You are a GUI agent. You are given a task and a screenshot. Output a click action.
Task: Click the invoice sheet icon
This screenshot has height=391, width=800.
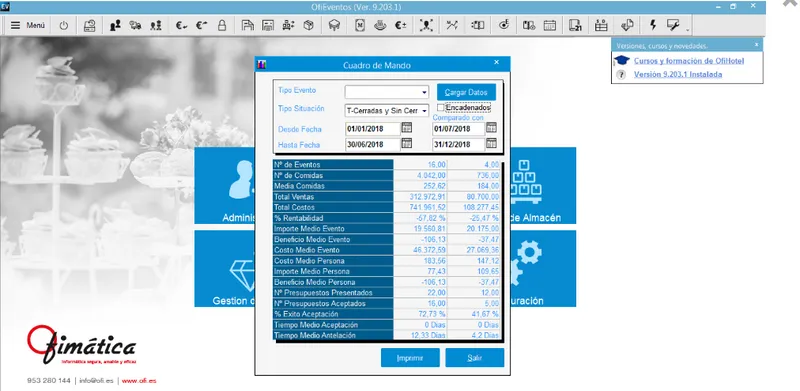click(x=268, y=25)
